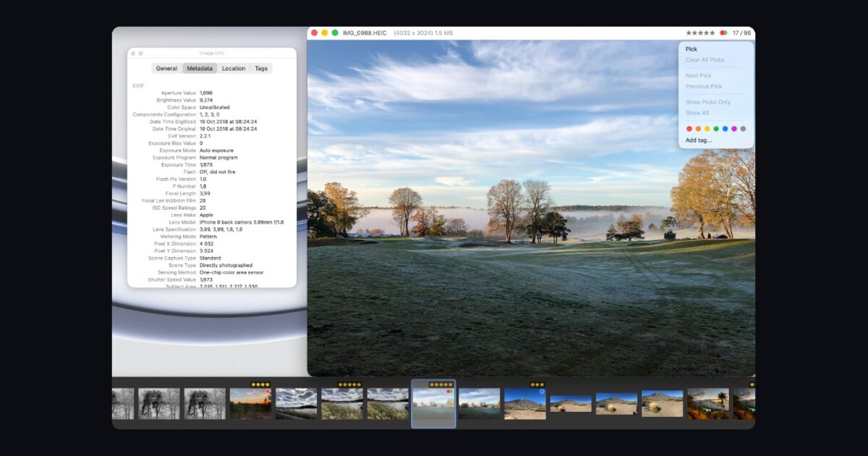Choose Show Picks Only
868x456 pixels.
[708, 102]
